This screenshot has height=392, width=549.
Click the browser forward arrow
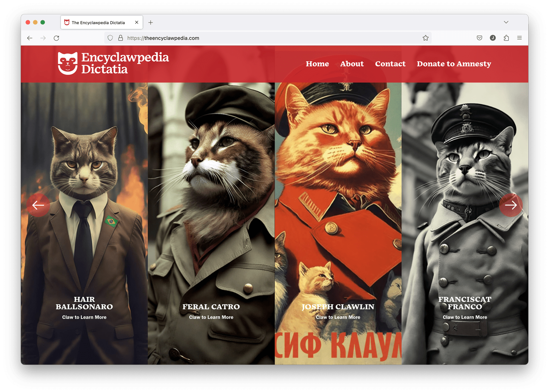[x=43, y=38]
